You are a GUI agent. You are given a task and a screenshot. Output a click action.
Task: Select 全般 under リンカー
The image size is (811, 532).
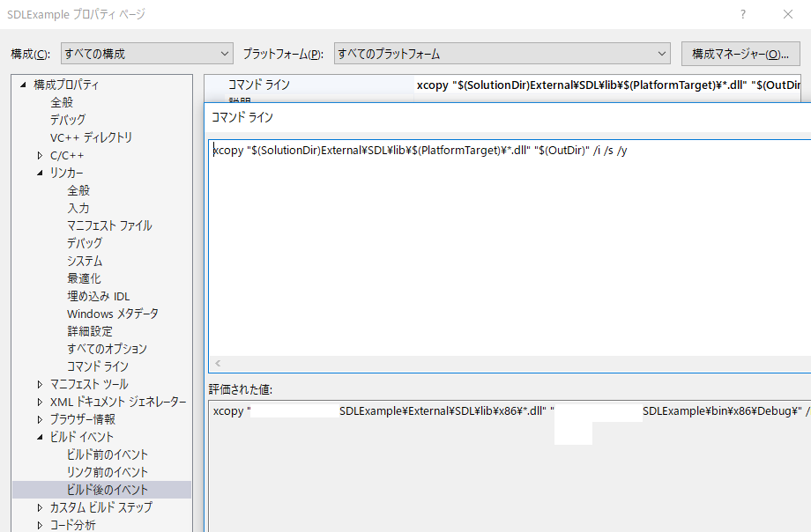78,190
